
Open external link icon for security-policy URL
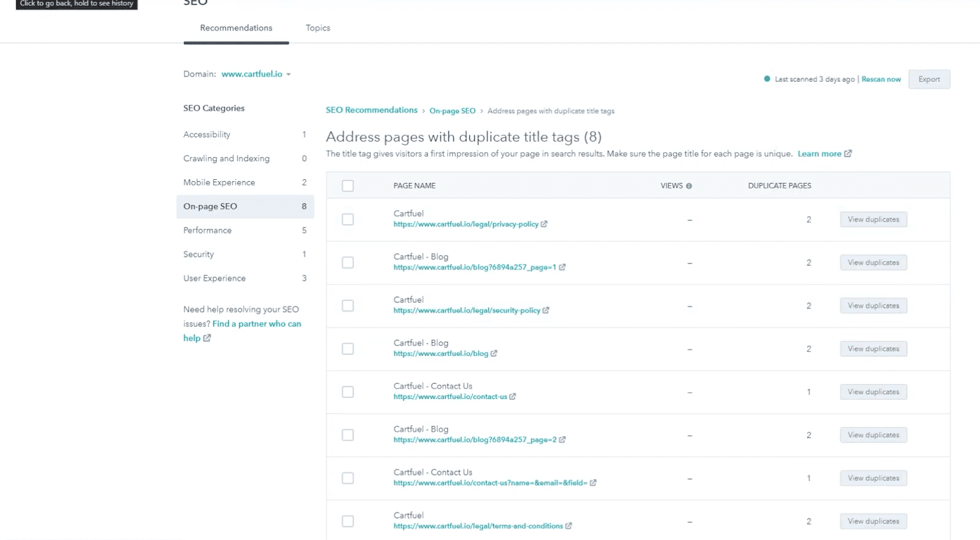pos(546,310)
